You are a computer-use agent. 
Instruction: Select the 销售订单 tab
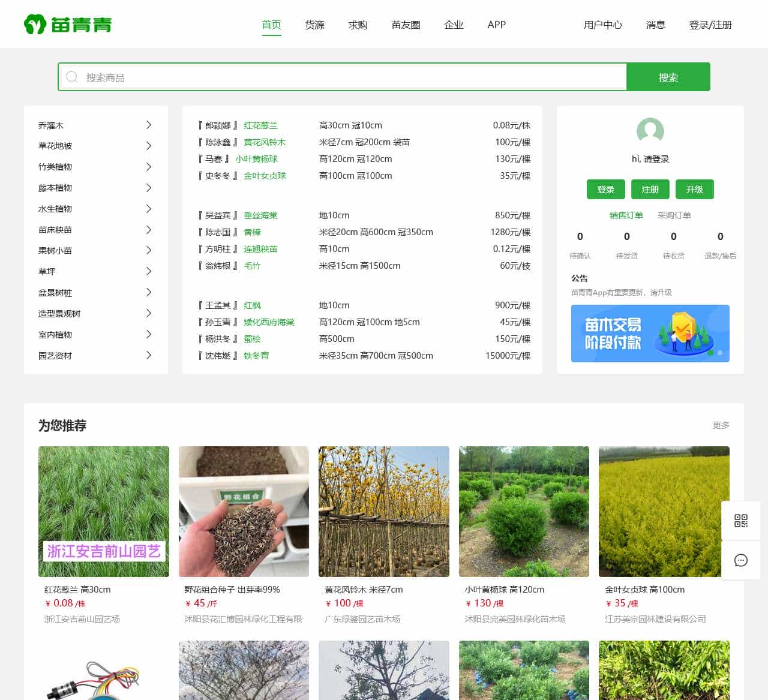point(626,215)
